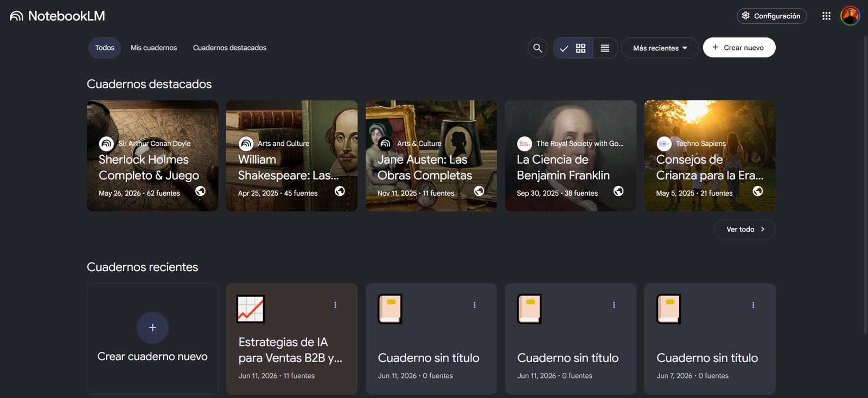Select the Todos tab
This screenshot has height=398, width=868.
pyautogui.click(x=105, y=48)
